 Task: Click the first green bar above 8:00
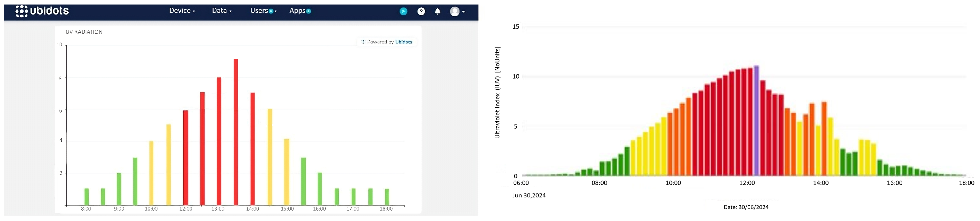coord(86,197)
